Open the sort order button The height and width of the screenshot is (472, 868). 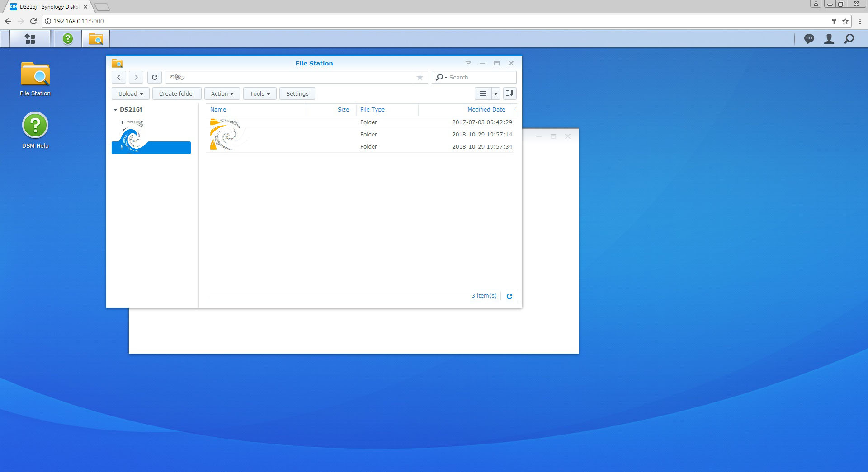pyautogui.click(x=509, y=93)
